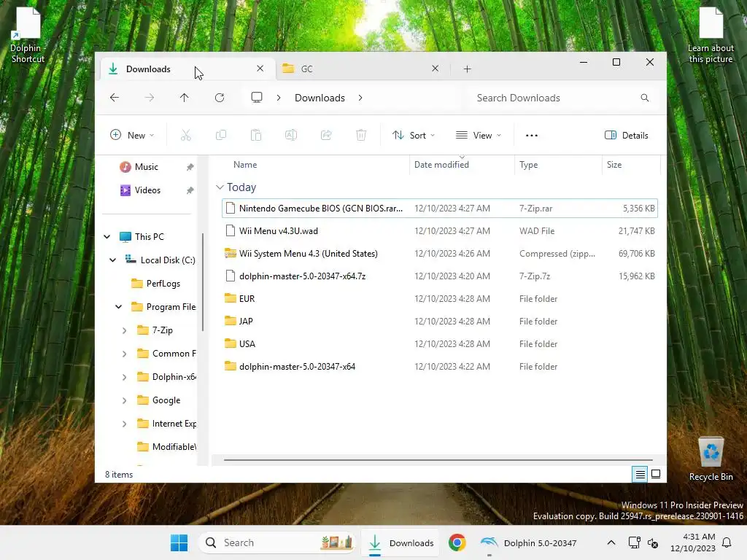Open the See more ellipsis menu
The width and height of the screenshot is (747, 560).
[x=532, y=135]
